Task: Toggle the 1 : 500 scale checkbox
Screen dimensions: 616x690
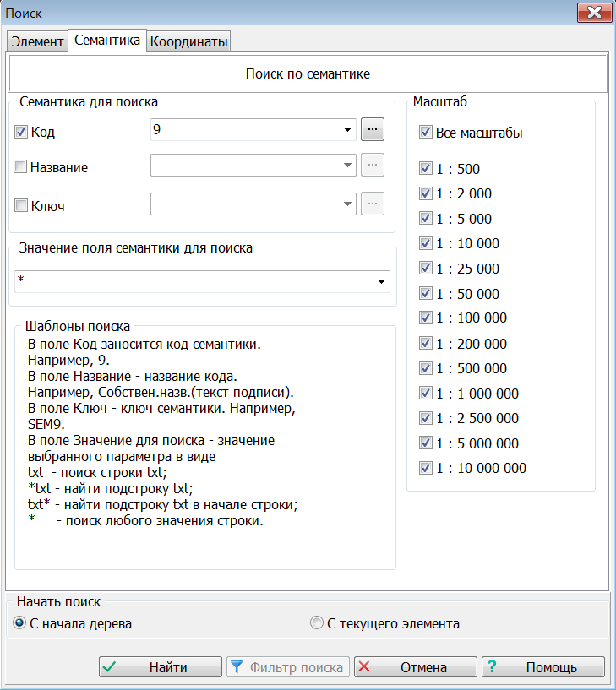Action: [426, 169]
